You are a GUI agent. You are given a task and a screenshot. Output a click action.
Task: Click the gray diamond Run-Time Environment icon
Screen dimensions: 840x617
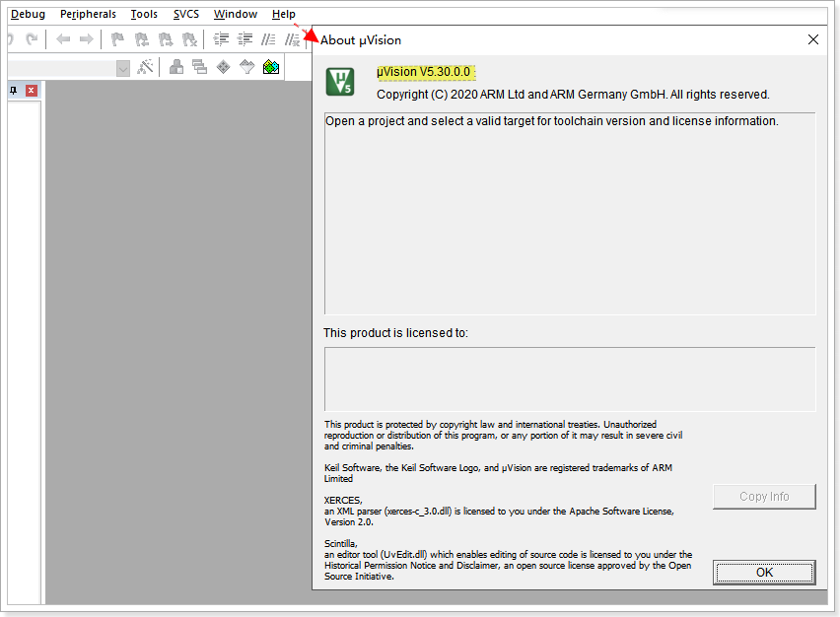223,67
